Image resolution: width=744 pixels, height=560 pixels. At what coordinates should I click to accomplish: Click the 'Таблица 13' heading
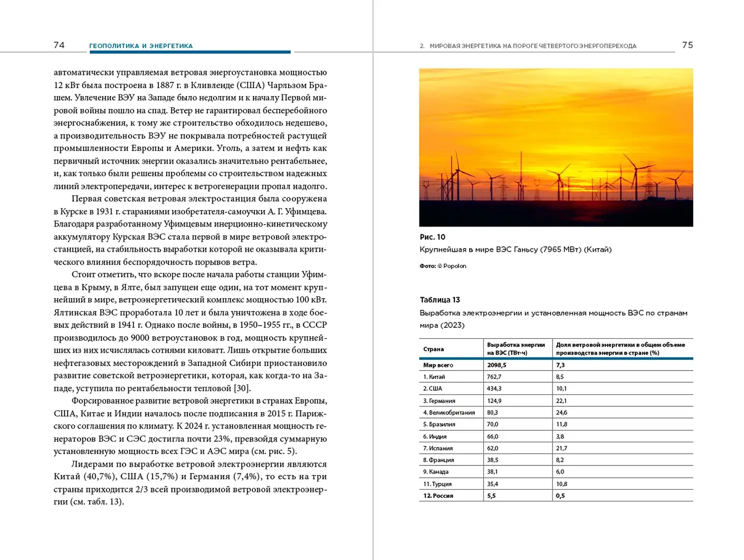point(440,300)
